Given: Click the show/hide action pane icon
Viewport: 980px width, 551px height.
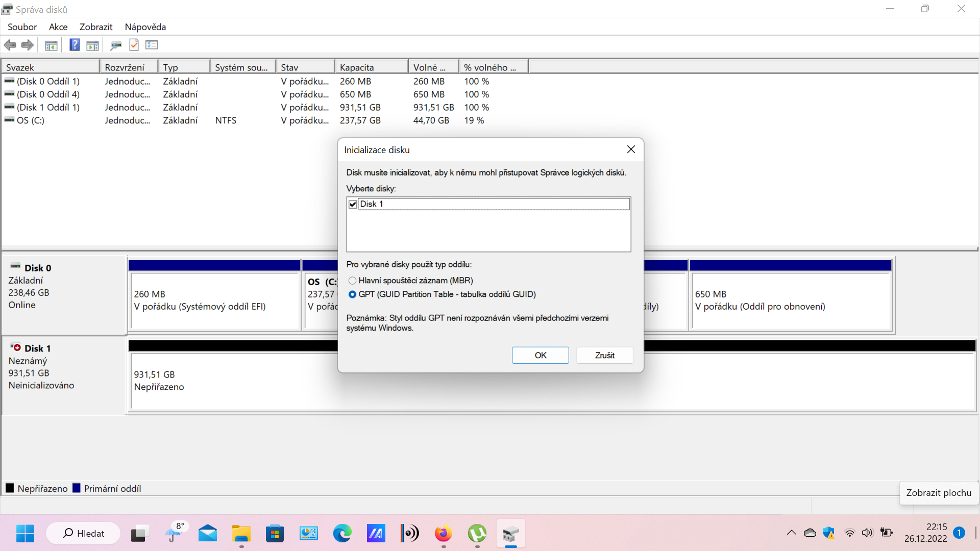Looking at the screenshot, I should (92, 45).
